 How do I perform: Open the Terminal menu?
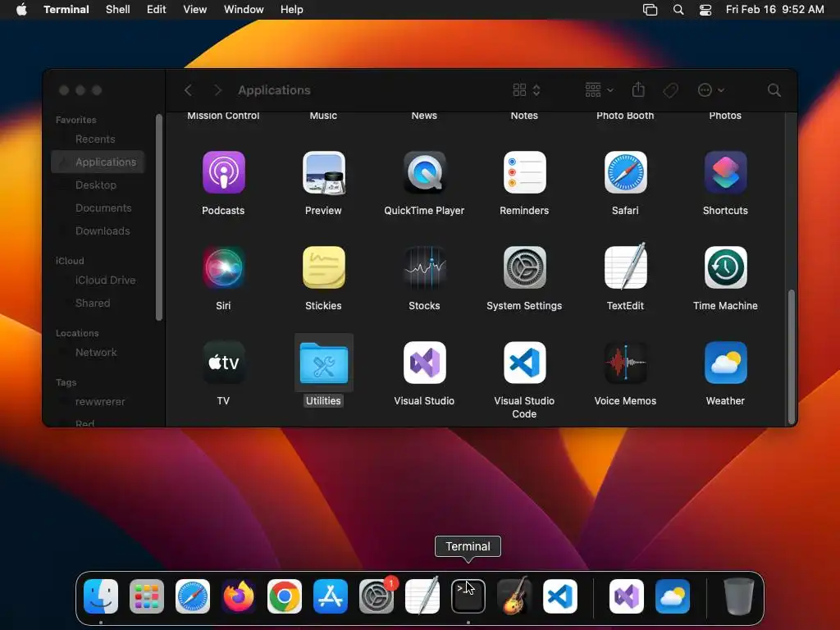click(66, 10)
